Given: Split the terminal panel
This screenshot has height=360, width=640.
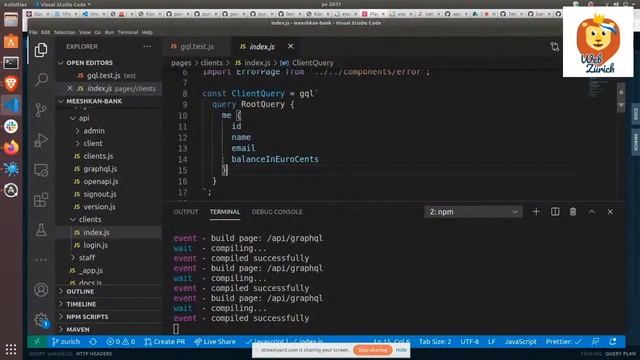Looking at the screenshot, I should pos(555,211).
